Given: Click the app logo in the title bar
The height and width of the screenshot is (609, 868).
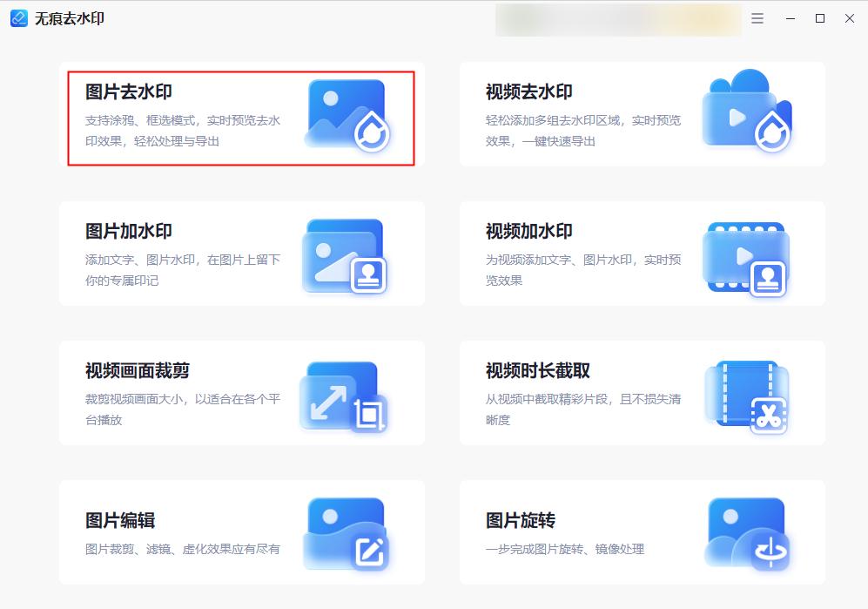Looking at the screenshot, I should [x=18, y=18].
